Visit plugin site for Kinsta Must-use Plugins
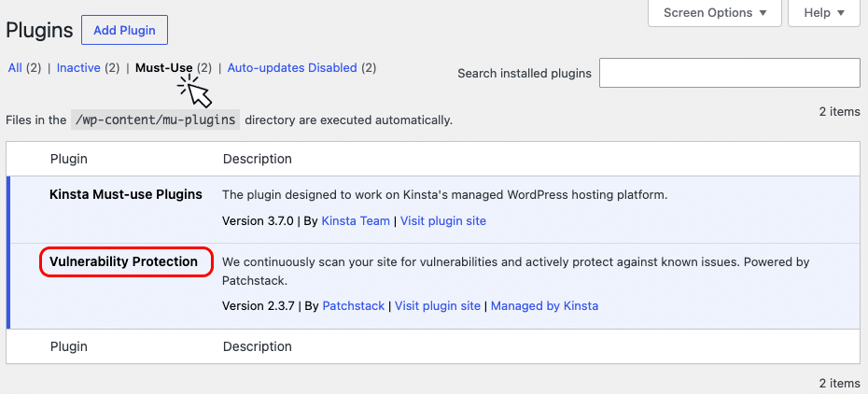This screenshot has height=394, width=868. tap(442, 220)
